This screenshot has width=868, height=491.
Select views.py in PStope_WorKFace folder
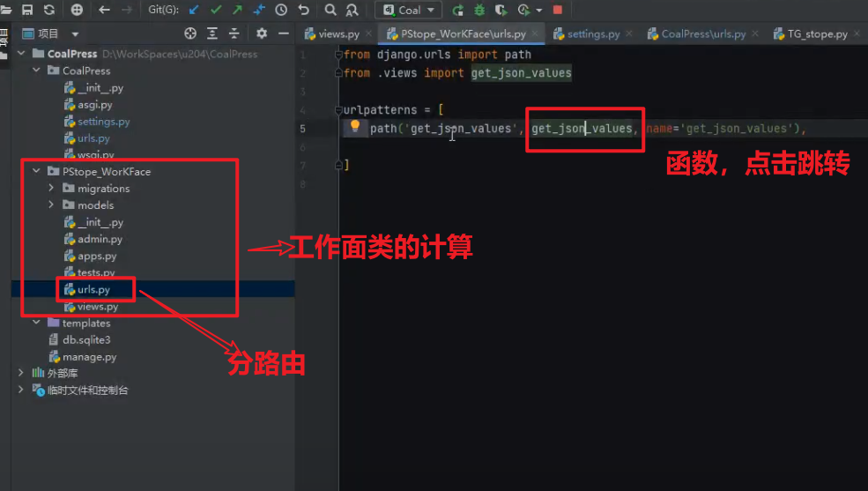[98, 307]
